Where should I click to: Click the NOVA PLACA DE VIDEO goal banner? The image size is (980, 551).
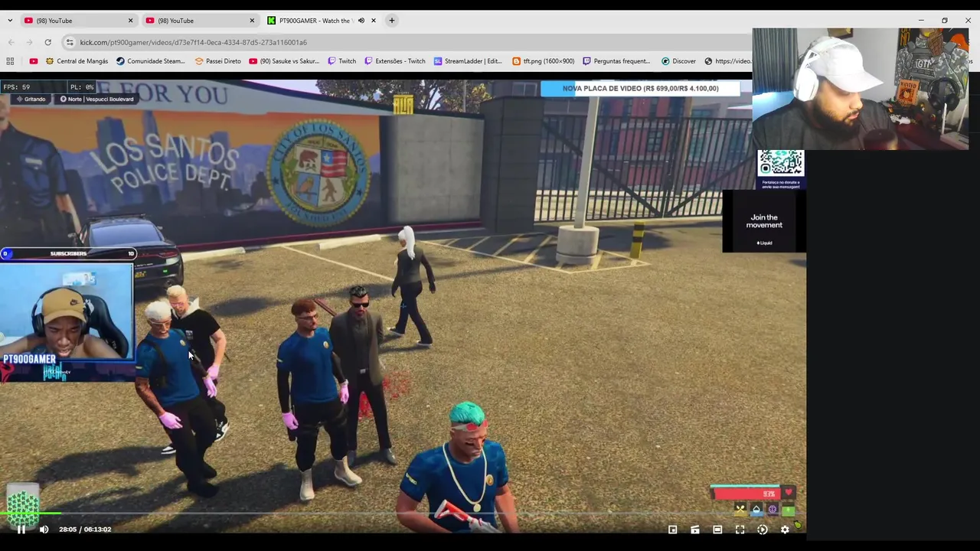(x=640, y=88)
